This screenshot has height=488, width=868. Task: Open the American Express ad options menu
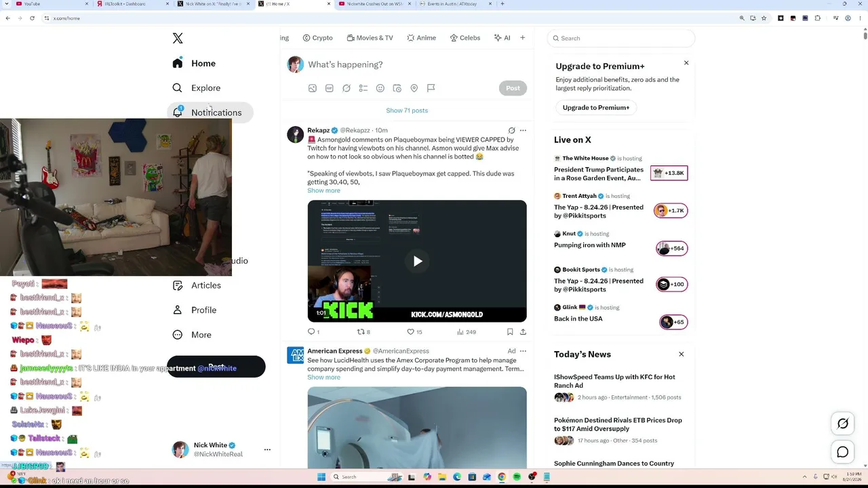coord(523,351)
